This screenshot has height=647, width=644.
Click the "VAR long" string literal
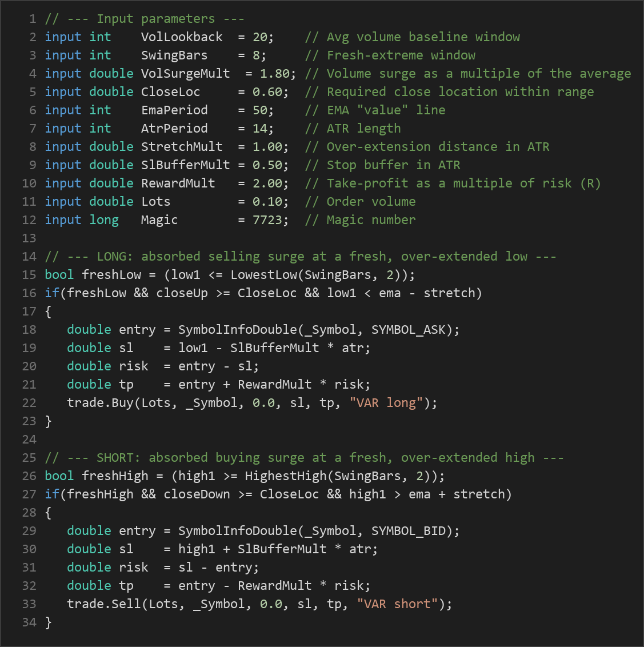click(386, 403)
